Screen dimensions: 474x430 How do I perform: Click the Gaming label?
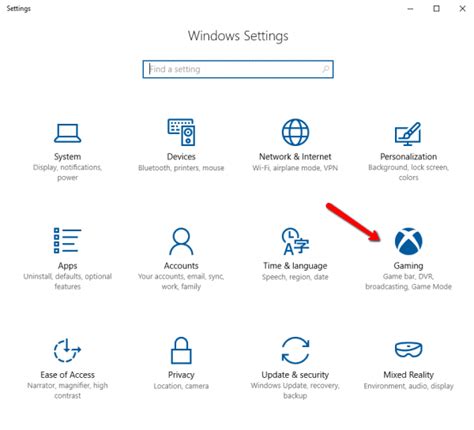tap(408, 266)
